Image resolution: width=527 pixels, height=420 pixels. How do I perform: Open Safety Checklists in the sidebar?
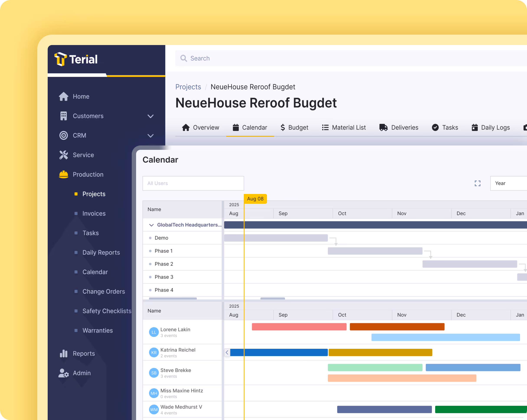click(107, 311)
